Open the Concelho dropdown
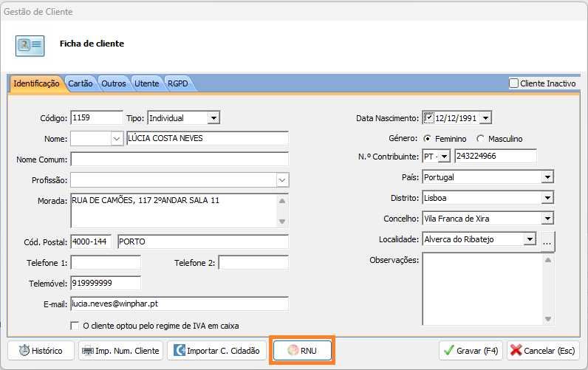Image resolution: width=588 pixels, height=370 pixels. click(547, 219)
